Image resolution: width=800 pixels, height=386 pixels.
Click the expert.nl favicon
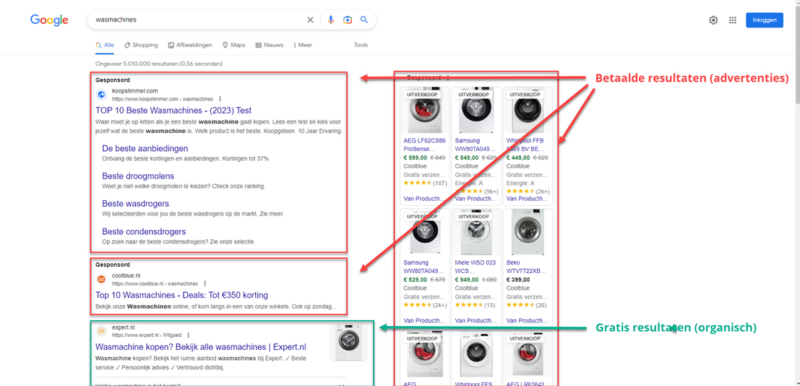101,331
